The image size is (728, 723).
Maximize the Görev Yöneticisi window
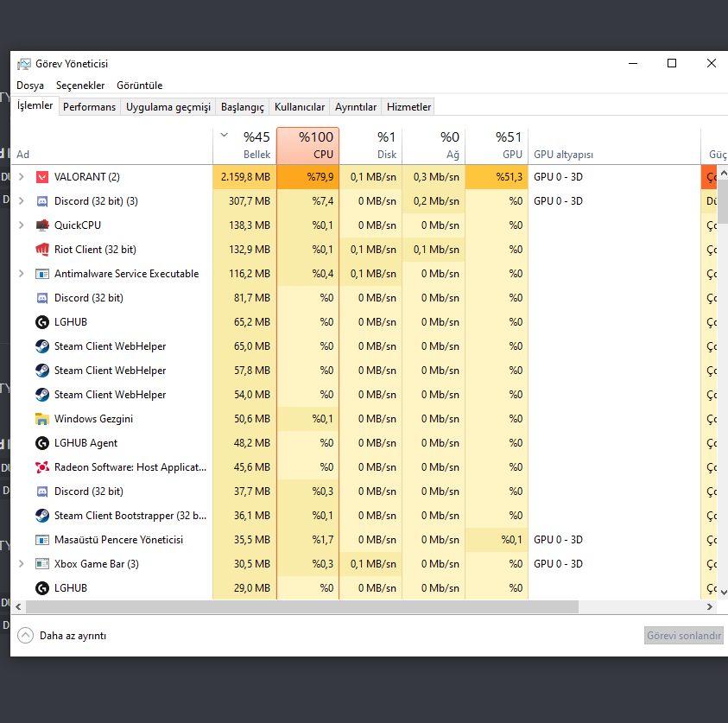coord(672,63)
